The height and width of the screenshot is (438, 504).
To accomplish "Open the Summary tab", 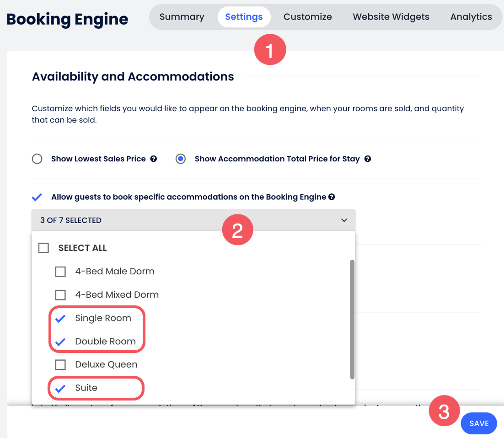I will pos(182,17).
